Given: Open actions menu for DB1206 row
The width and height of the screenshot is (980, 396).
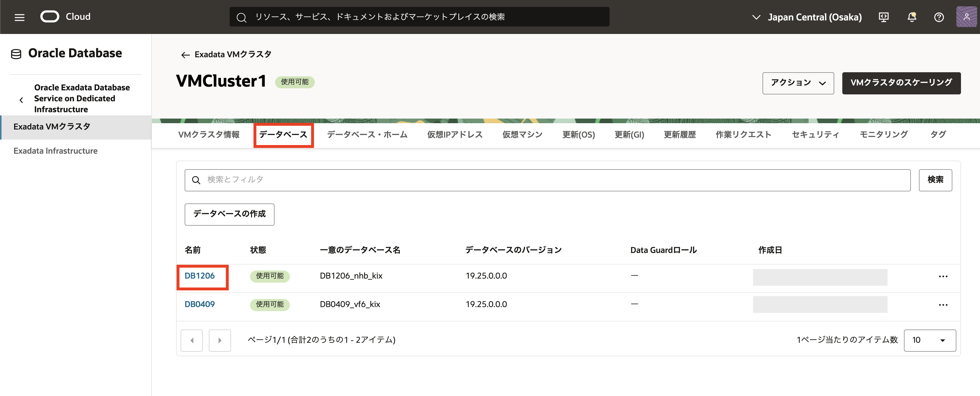Looking at the screenshot, I should 943,276.
